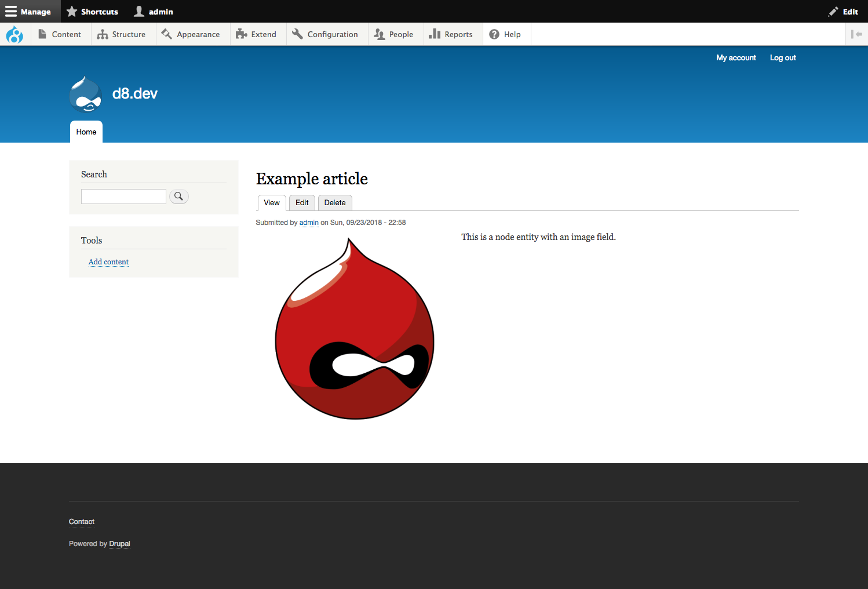Image resolution: width=868 pixels, height=589 pixels.
Task: Click the Edit pencil icon
Action: click(833, 12)
